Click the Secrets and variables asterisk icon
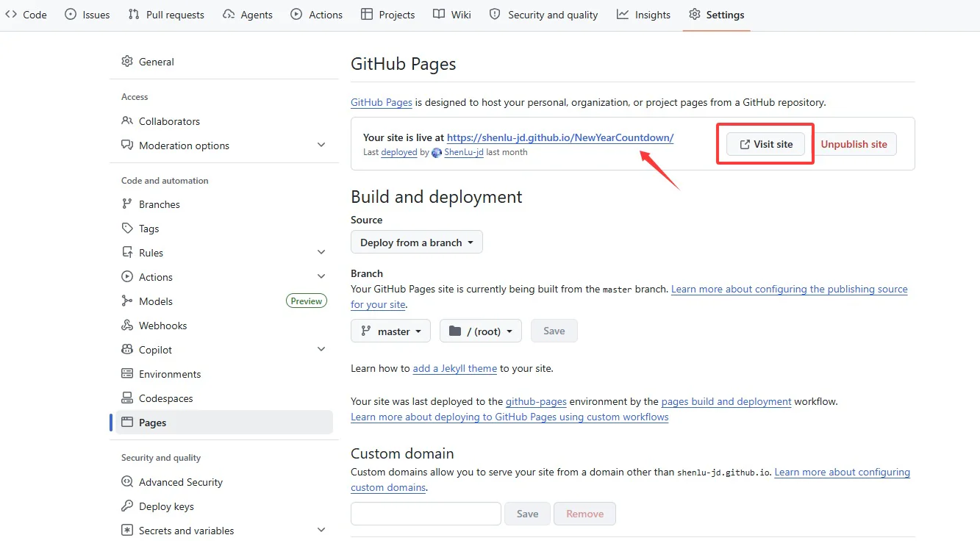This screenshot has height=546, width=980. [x=127, y=531]
